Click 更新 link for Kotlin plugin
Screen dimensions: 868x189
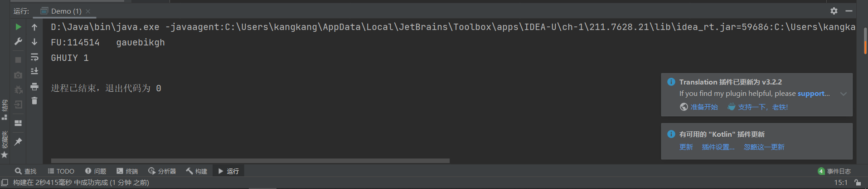[x=686, y=147]
